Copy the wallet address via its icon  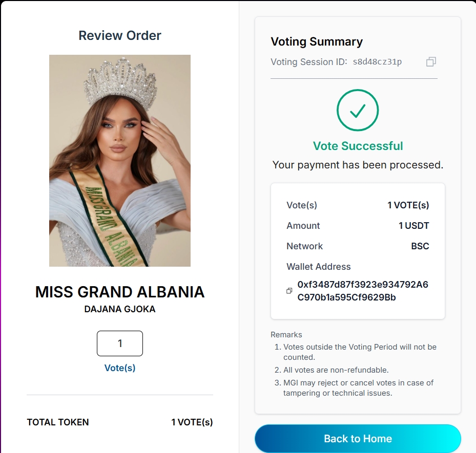click(289, 291)
